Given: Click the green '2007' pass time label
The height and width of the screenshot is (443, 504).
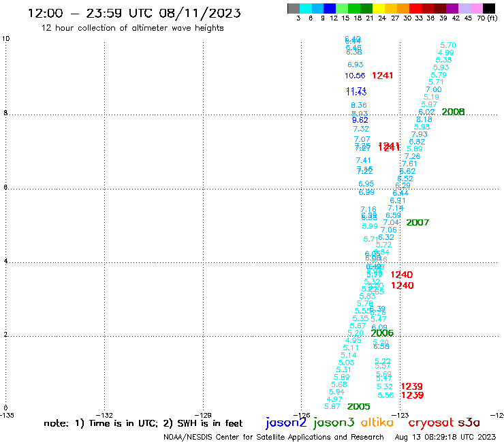Looking at the screenshot, I should [418, 223].
